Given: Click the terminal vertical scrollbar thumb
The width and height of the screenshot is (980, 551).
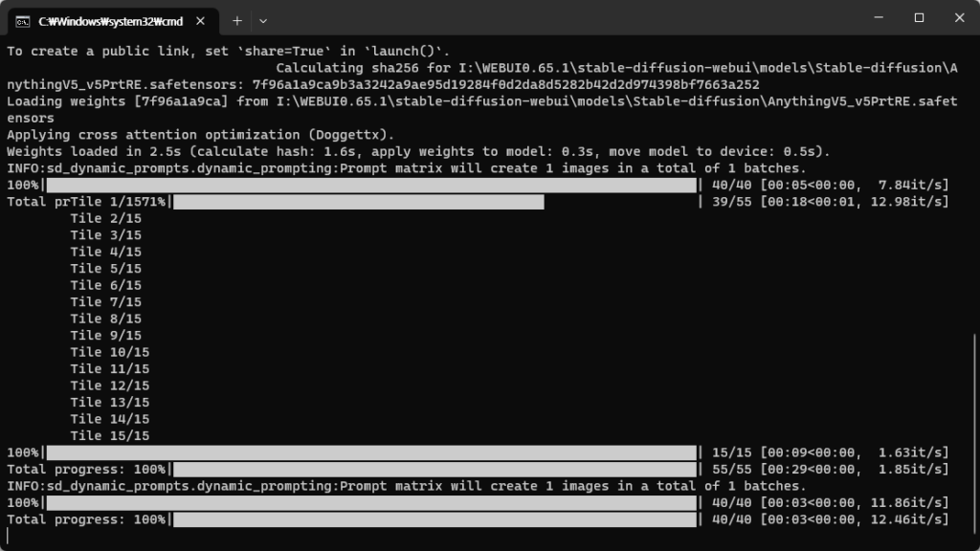Looking at the screenshot, I should [975, 435].
